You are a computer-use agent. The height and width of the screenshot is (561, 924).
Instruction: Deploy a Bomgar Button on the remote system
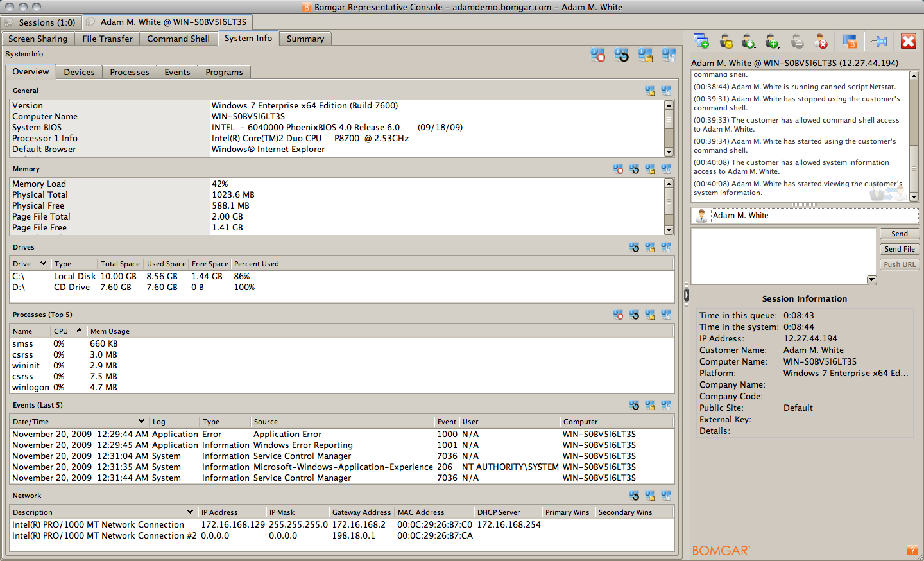[850, 41]
